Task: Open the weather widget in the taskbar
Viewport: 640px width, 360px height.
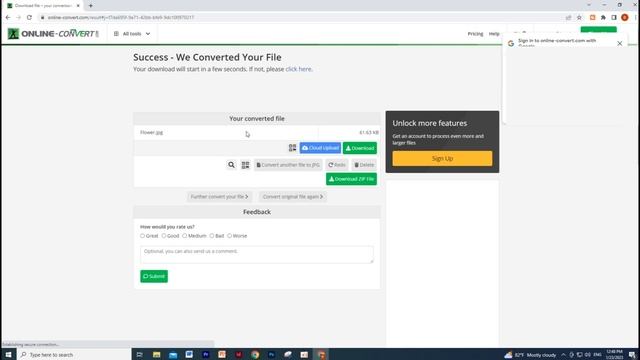Action: pyautogui.click(x=530, y=355)
